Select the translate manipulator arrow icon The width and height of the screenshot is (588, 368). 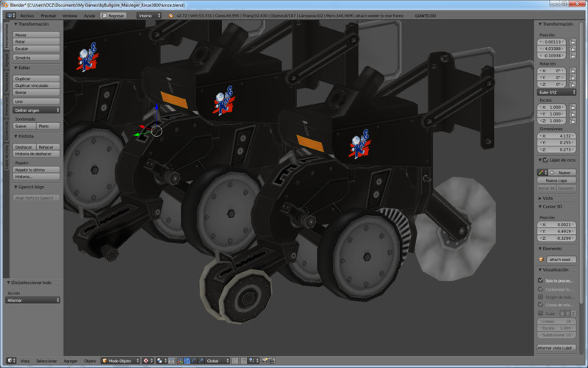pos(186,361)
